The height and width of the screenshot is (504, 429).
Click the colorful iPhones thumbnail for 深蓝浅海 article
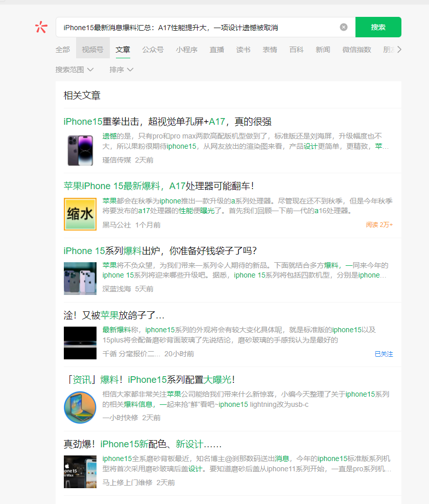tap(80, 279)
